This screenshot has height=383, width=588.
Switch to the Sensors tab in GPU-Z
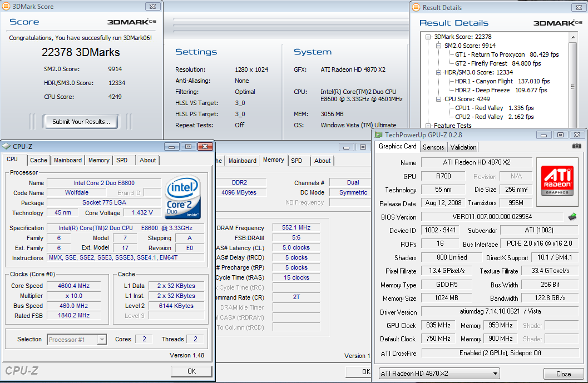(433, 147)
